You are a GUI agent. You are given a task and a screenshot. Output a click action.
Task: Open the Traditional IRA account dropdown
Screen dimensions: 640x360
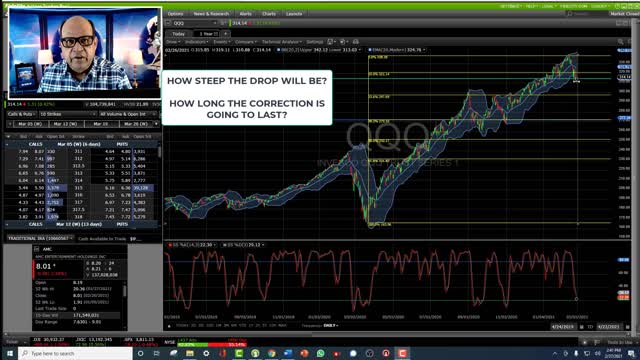point(40,238)
